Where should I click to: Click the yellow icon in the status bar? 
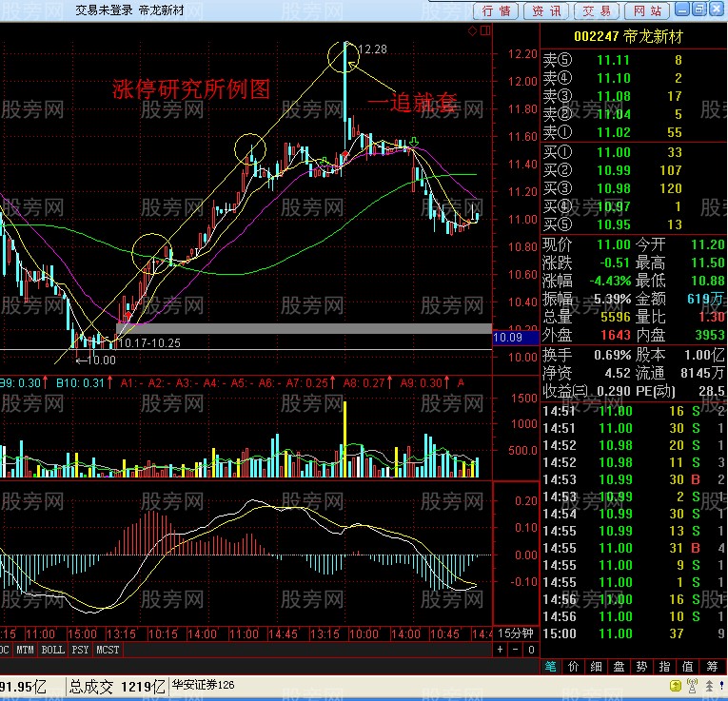coord(676,685)
